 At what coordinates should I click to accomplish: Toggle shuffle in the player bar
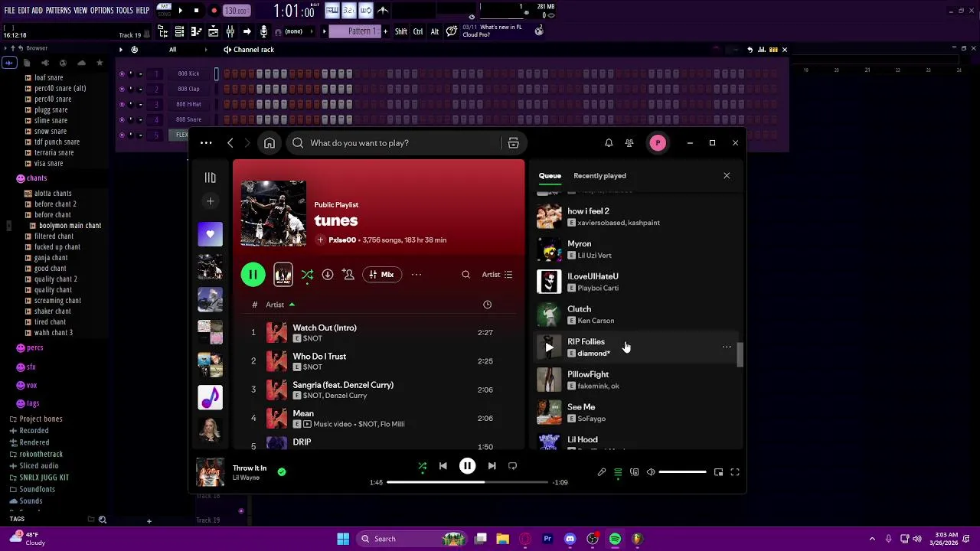click(x=423, y=466)
